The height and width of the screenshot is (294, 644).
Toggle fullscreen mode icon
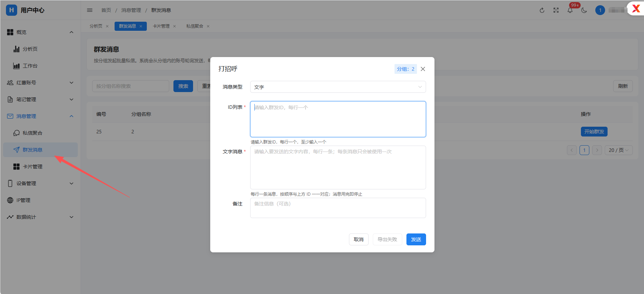(556, 10)
